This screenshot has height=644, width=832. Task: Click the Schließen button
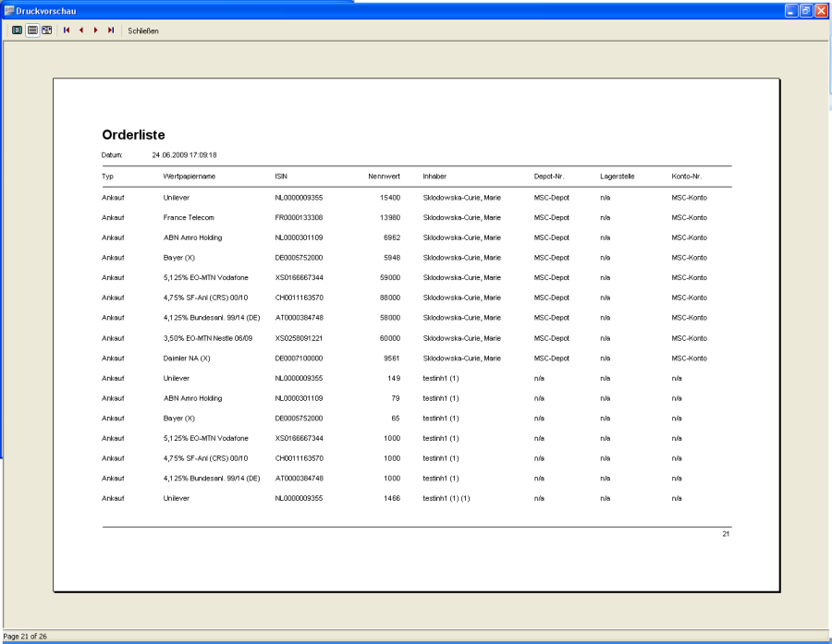(143, 30)
